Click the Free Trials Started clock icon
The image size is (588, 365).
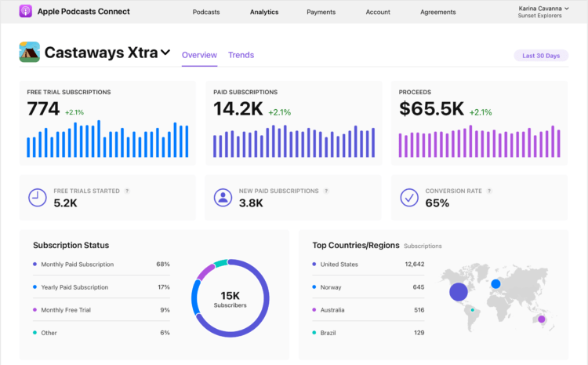pos(38,197)
